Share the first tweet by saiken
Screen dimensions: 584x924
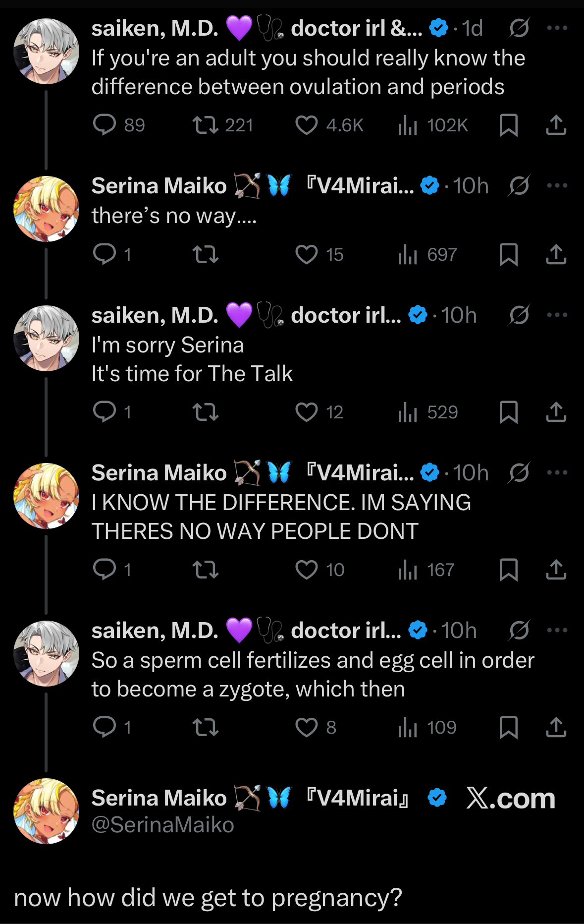556,125
